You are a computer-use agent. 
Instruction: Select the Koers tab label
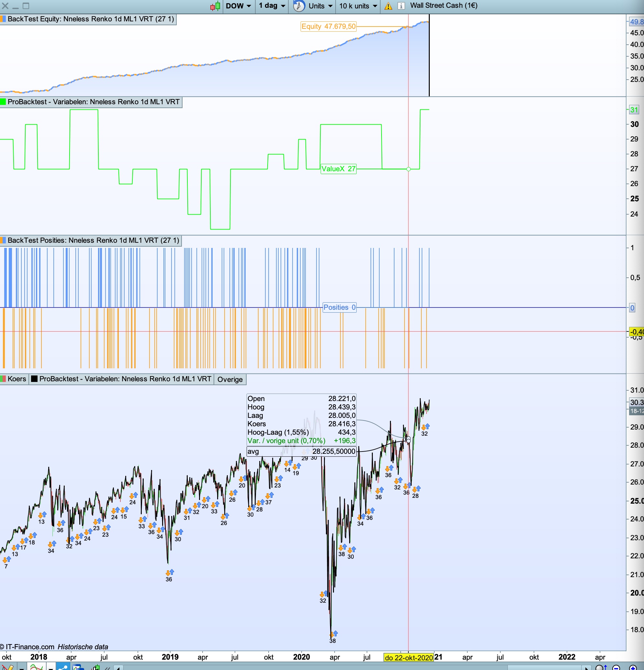[17, 379]
